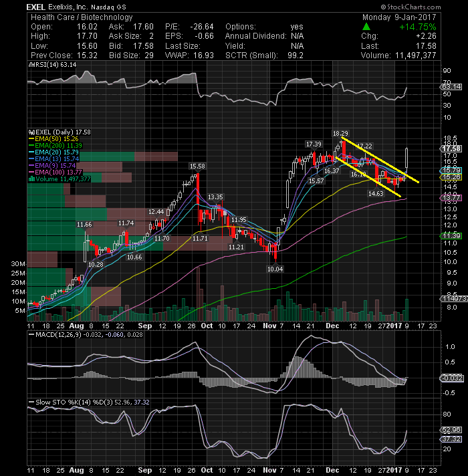
Task: Click the Yield N/A value
Action: pos(298,46)
